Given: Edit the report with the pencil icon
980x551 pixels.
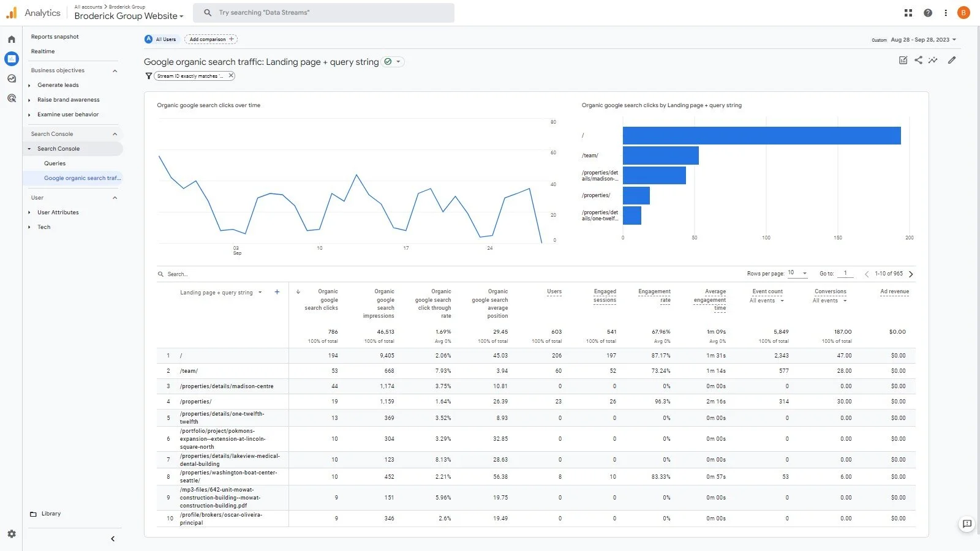Looking at the screenshot, I should [951, 60].
